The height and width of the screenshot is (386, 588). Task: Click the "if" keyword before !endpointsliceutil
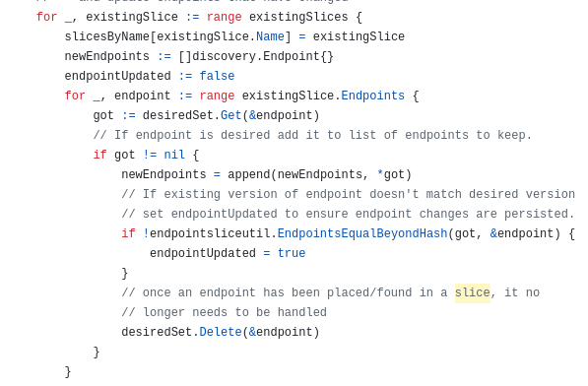128,233
